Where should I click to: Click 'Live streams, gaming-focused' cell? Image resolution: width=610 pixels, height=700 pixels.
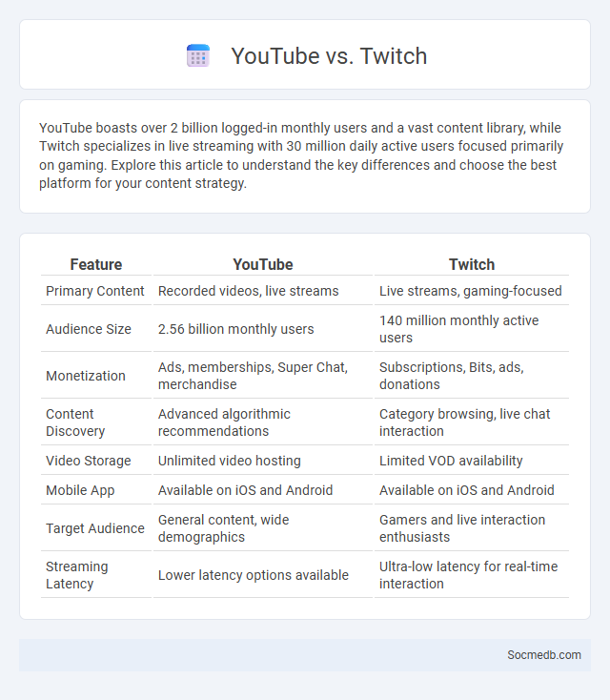[x=471, y=291]
